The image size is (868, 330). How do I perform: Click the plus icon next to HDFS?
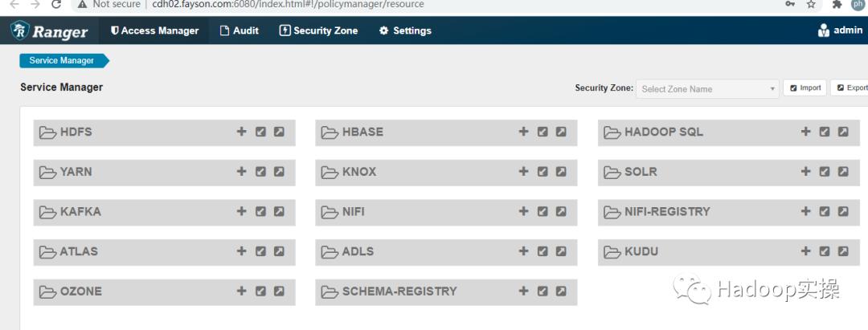[241, 132]
